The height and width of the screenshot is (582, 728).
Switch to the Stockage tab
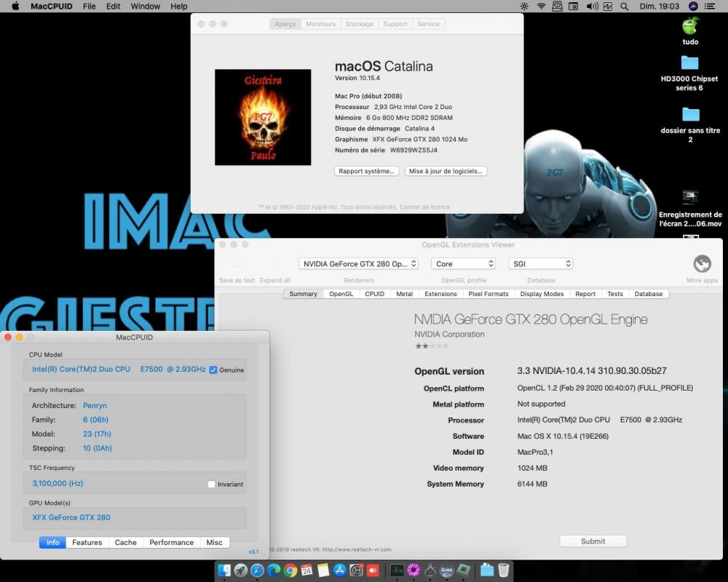(x=360, y=24)
